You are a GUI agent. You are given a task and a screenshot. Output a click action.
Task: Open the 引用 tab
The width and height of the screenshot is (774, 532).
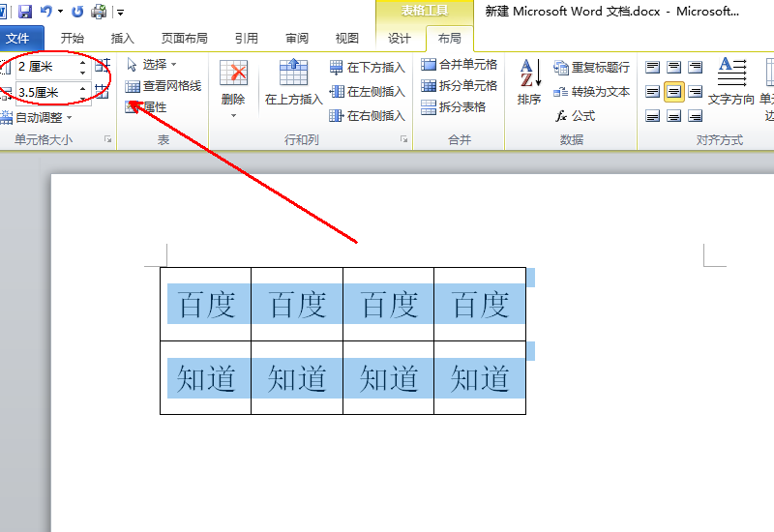pos(247,38)
